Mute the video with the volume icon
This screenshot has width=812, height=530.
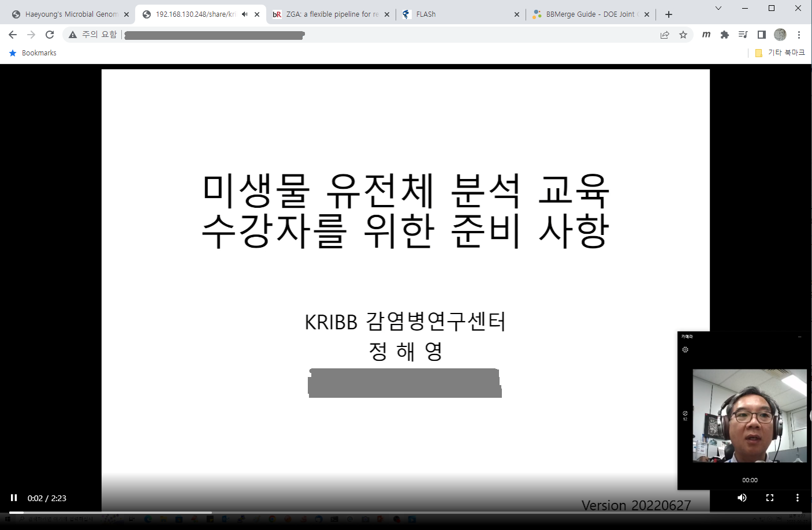point(742,498)
